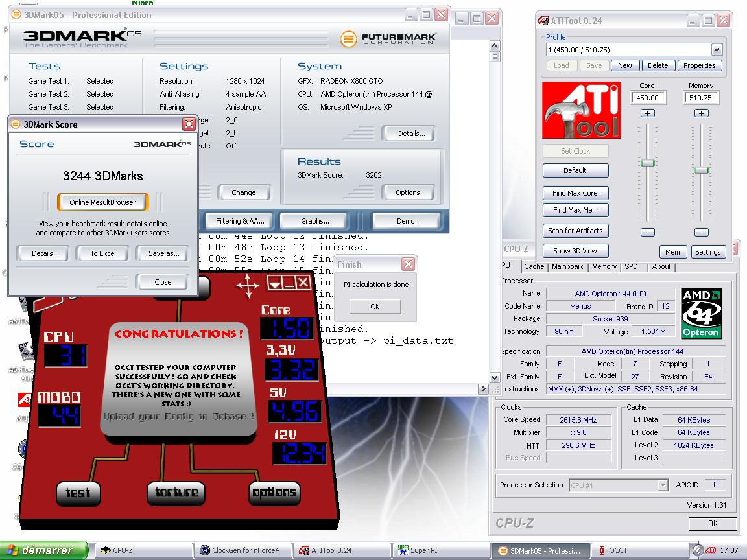The height and width of the screenshot is (560, 747).
Task: Minimize the OCCT window with its underscore icon
Action: coord(289,284)
